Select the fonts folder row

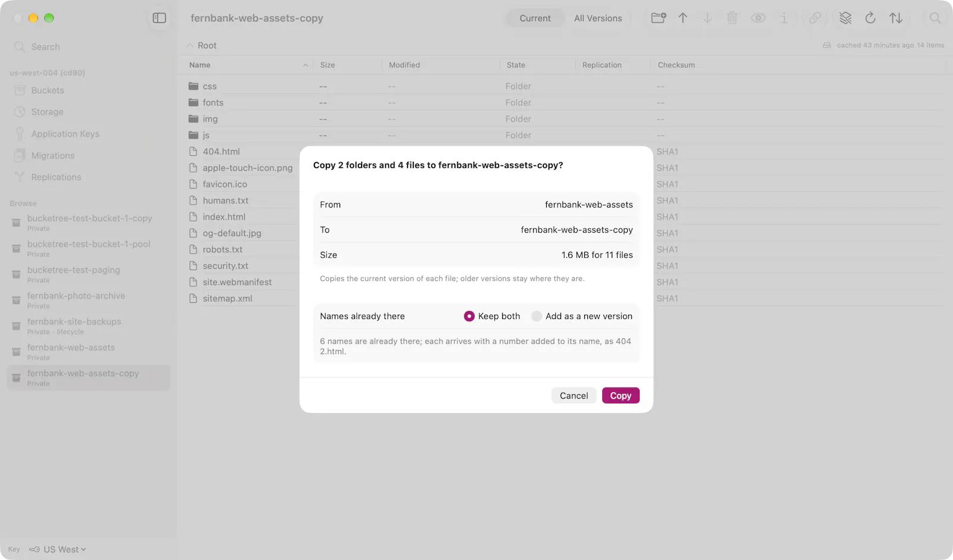pyautogui.click(x=563, y=102)
